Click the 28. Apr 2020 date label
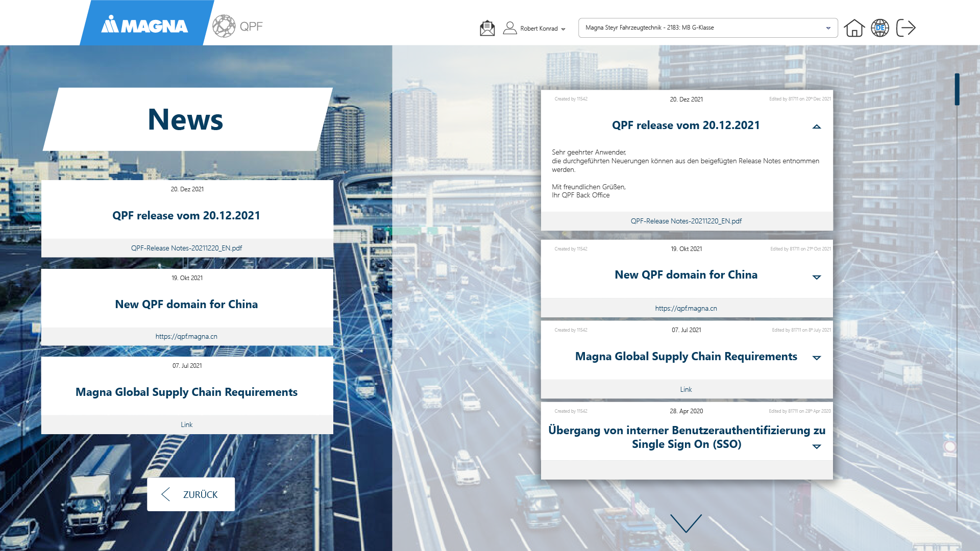This screenshot has width=980, height=551. click(x=686, y=411)
